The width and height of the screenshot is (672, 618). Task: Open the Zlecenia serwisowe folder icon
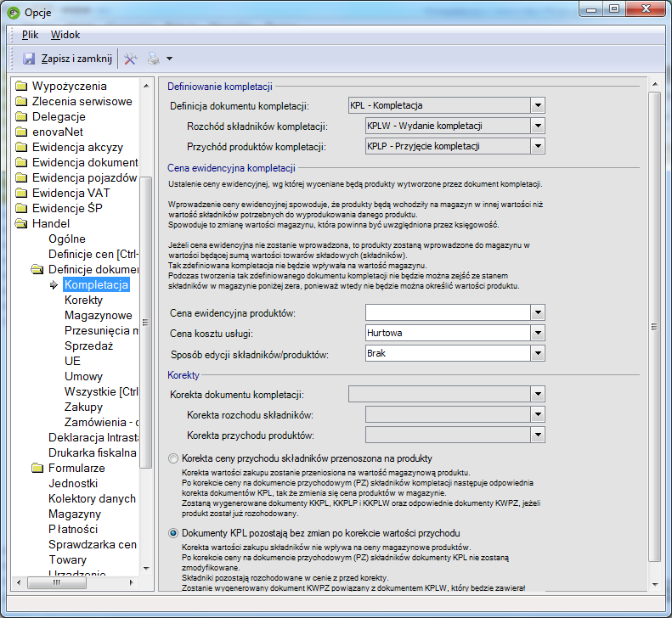(21, 102)
